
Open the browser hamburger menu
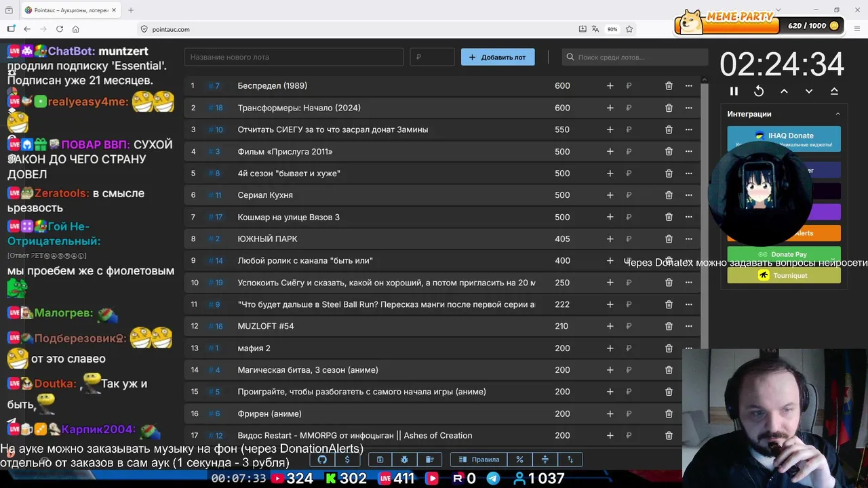pyautogui.click(x=856, y=29)
